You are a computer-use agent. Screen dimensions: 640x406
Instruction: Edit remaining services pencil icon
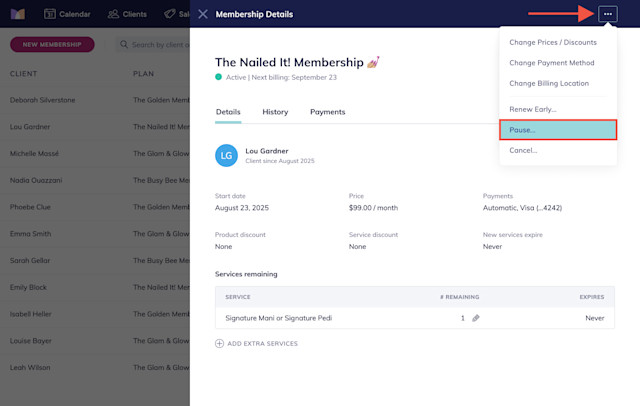coord(476,318)
